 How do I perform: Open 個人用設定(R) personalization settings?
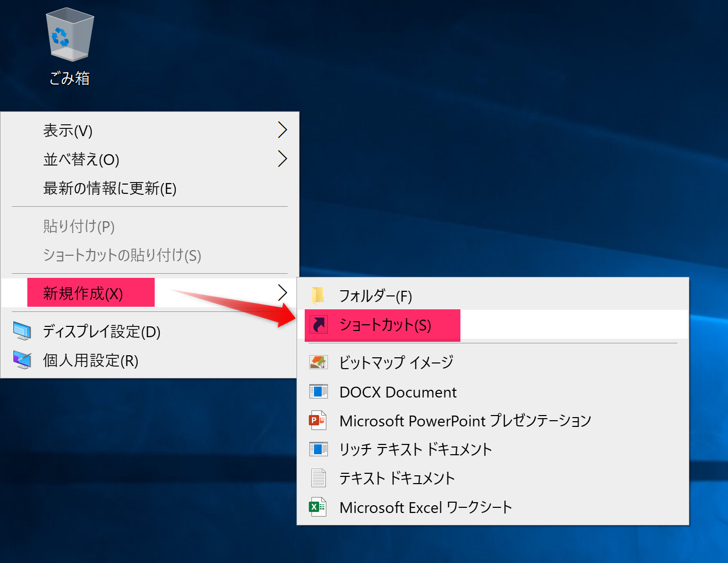pyautogui.click(x=90, y=361)
